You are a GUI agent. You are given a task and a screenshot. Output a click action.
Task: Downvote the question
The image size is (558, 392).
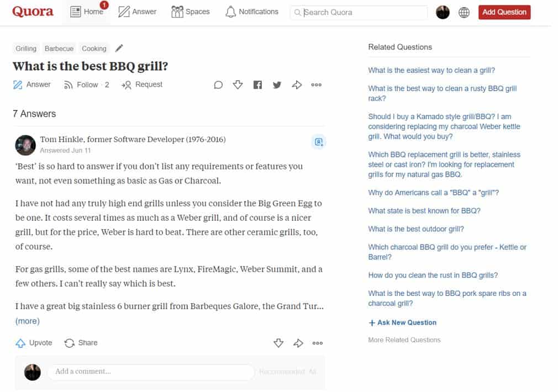point(238,84)
